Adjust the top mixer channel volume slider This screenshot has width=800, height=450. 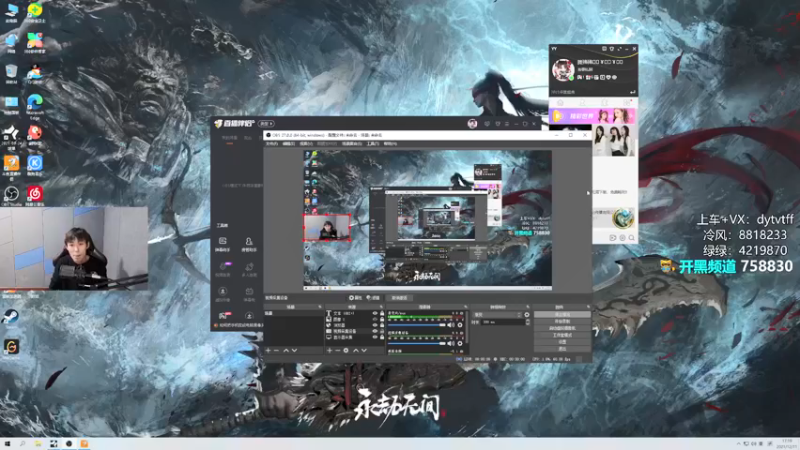tap(417, 325)
